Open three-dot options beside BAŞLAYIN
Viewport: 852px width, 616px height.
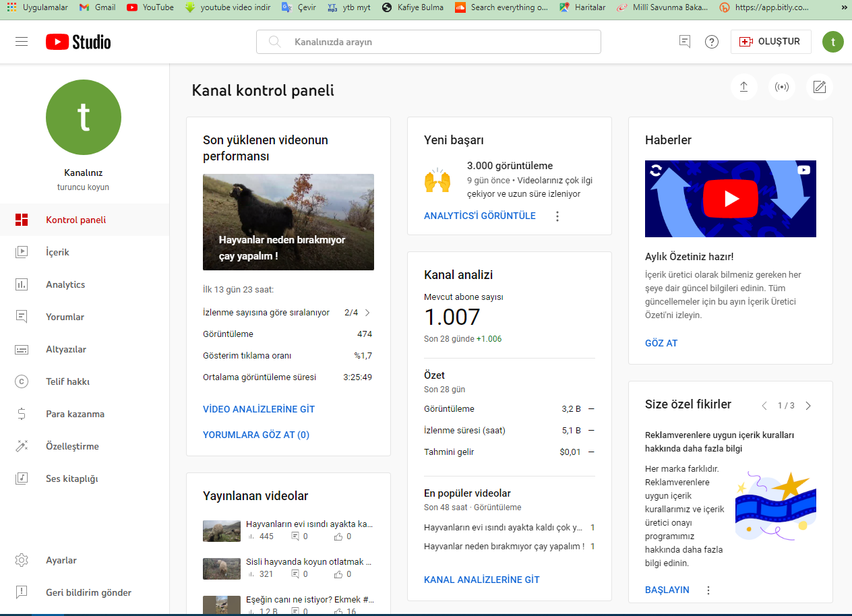tap(708, 590)
